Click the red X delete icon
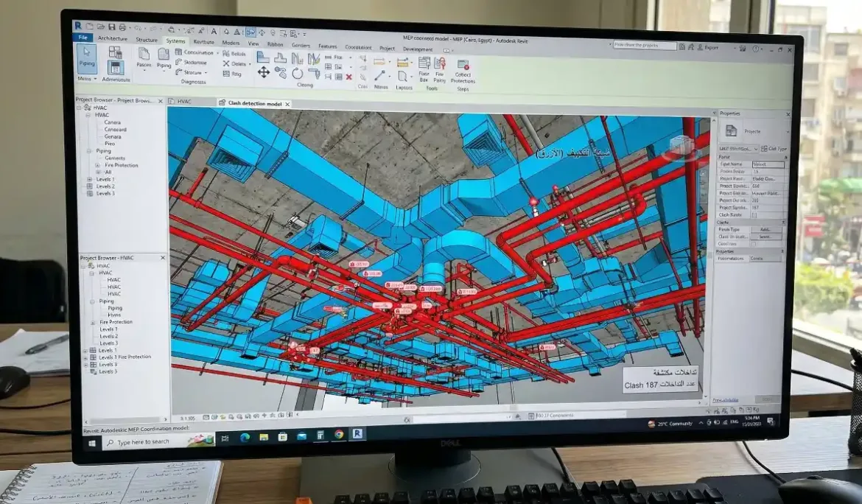The width and height of the screenshot is (862, 504). (x=348, y=77)
